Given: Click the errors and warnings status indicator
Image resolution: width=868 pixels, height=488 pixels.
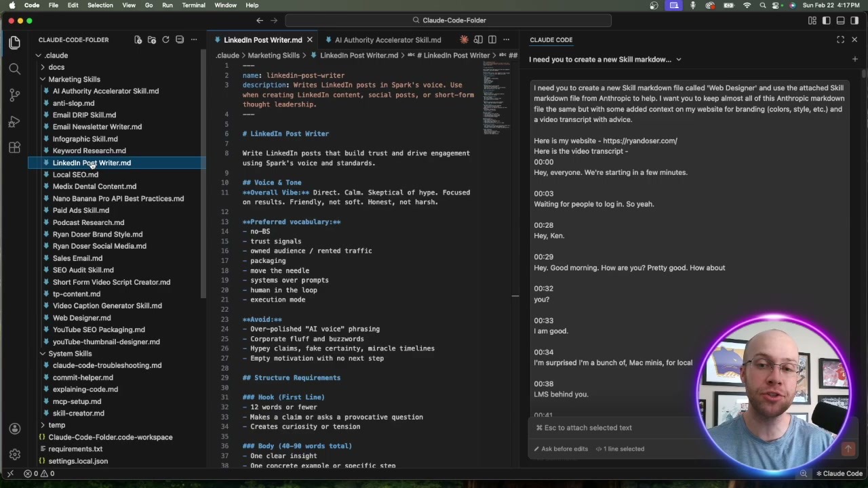Looking at the screenshot, I should tap(41, 474).
